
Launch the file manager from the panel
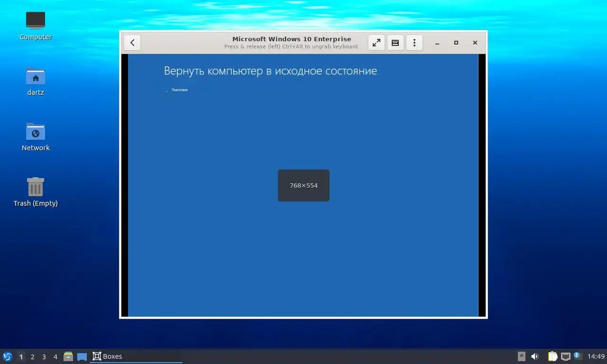[68, 356]
